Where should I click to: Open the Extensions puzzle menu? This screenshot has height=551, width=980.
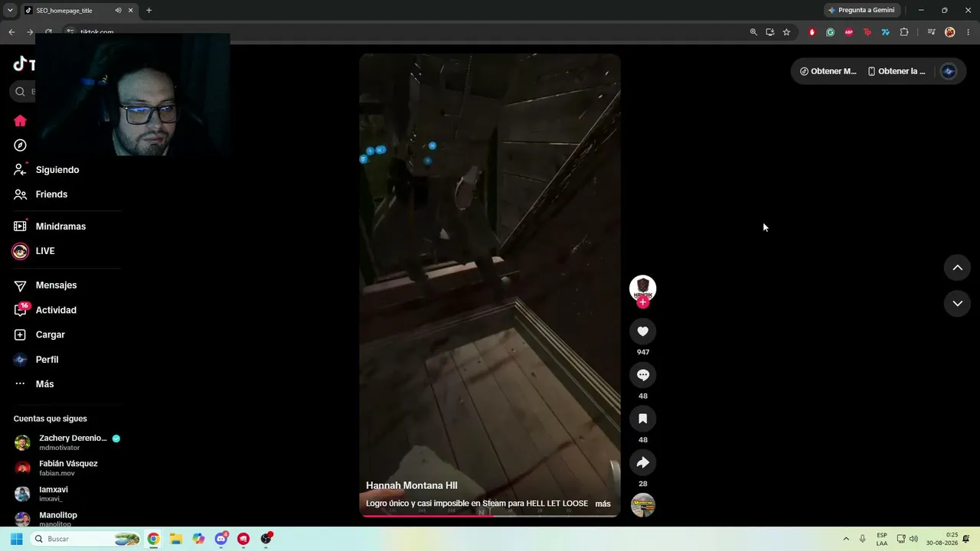904,32
